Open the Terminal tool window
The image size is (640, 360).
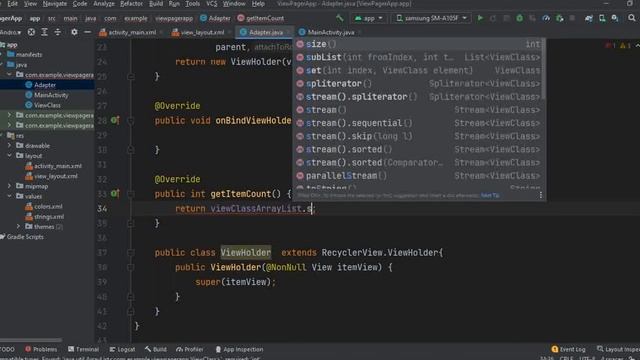pos(83,349)
